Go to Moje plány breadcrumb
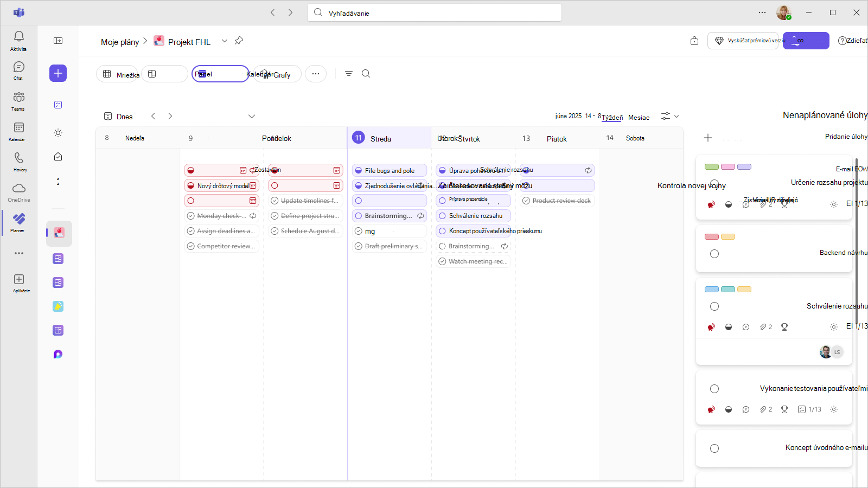Viewport: 868px width, 488px height. point(120,42)
